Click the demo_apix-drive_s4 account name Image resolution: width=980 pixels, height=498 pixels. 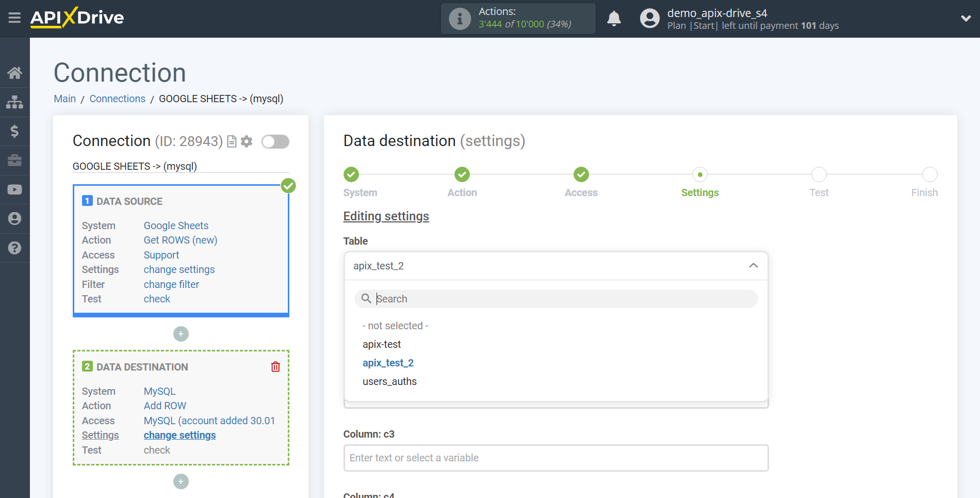tap(717, 13)
